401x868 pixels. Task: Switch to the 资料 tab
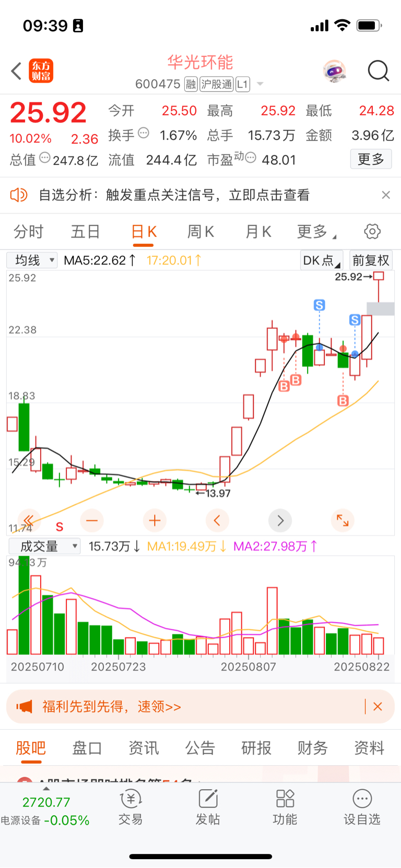pos(369,748)
